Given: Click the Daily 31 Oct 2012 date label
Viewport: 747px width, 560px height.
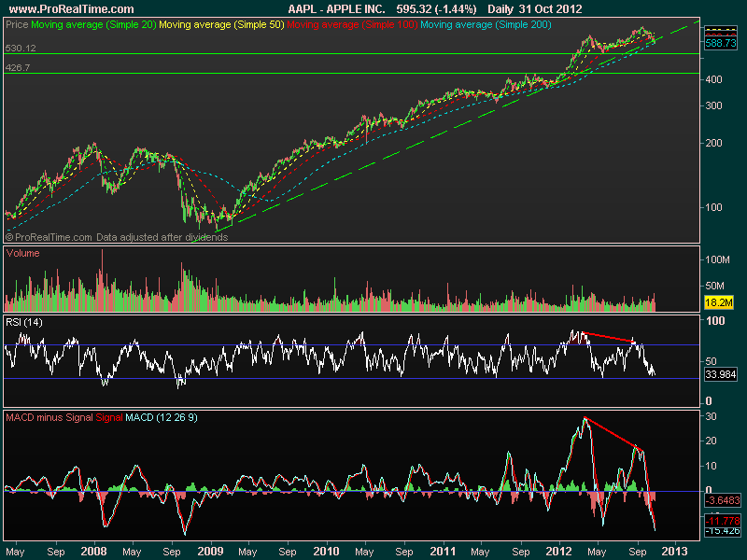Looking at the screenshot, I should click(x=534, y=9).
